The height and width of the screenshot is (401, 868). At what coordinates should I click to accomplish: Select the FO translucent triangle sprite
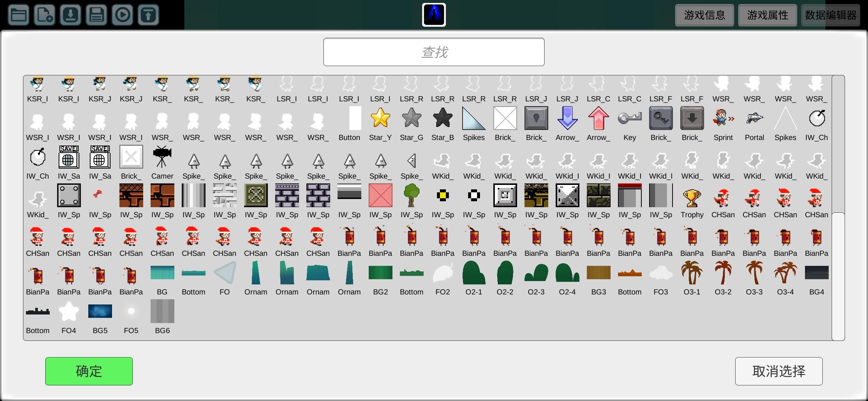pyautogui.click(x=225, y=273)
